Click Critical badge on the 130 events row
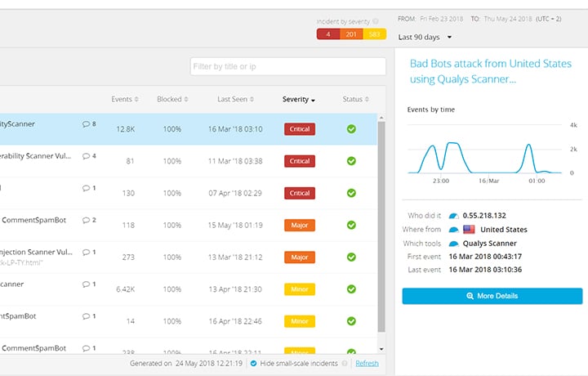 (300, 193)
